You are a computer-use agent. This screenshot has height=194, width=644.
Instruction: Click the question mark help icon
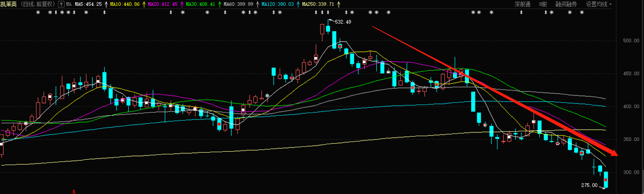click(x=61, y=4)
